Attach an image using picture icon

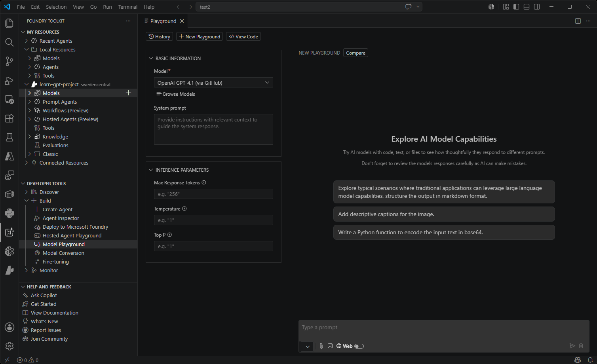(x=330, y=346)
